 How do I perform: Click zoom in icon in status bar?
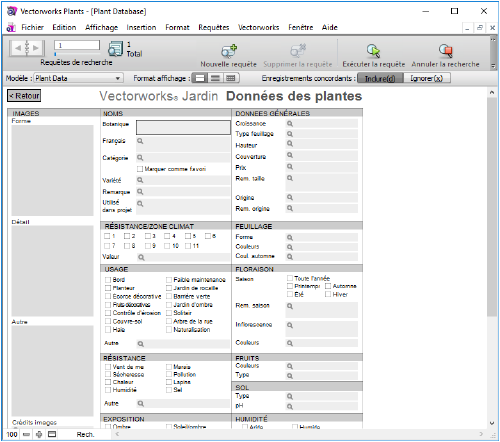coord(39,434)
